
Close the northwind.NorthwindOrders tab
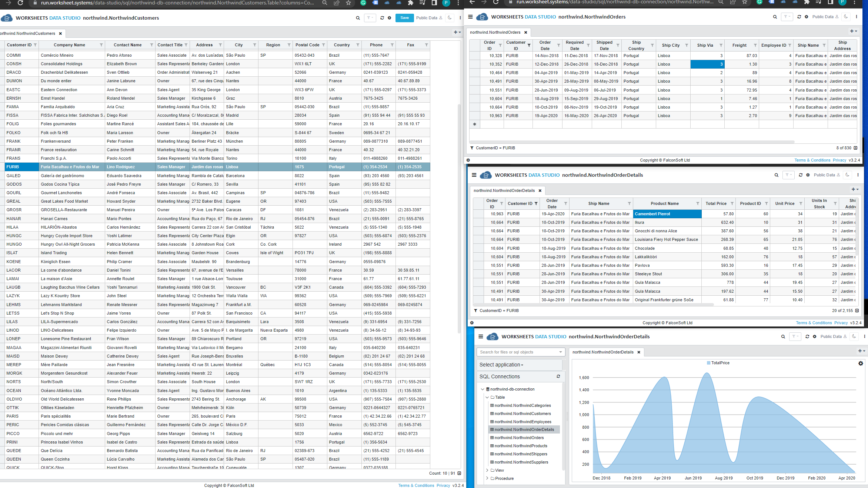[x=525, y=33]
